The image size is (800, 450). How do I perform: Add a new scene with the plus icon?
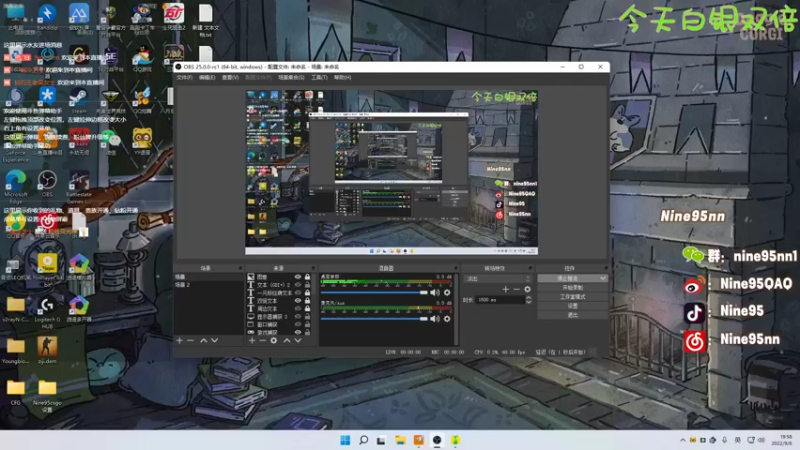[180, 340]
